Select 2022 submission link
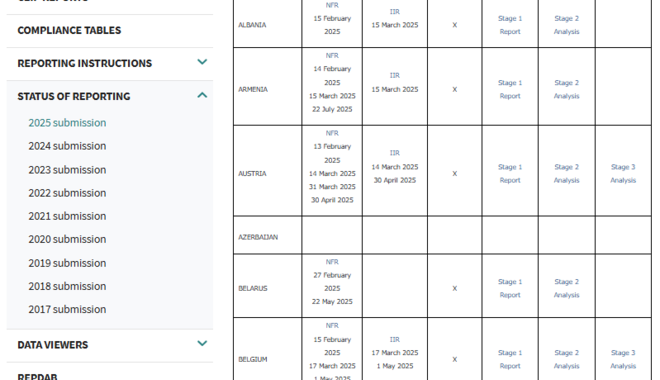The width and height of the screenshot is (660, 380). point(67,193)
